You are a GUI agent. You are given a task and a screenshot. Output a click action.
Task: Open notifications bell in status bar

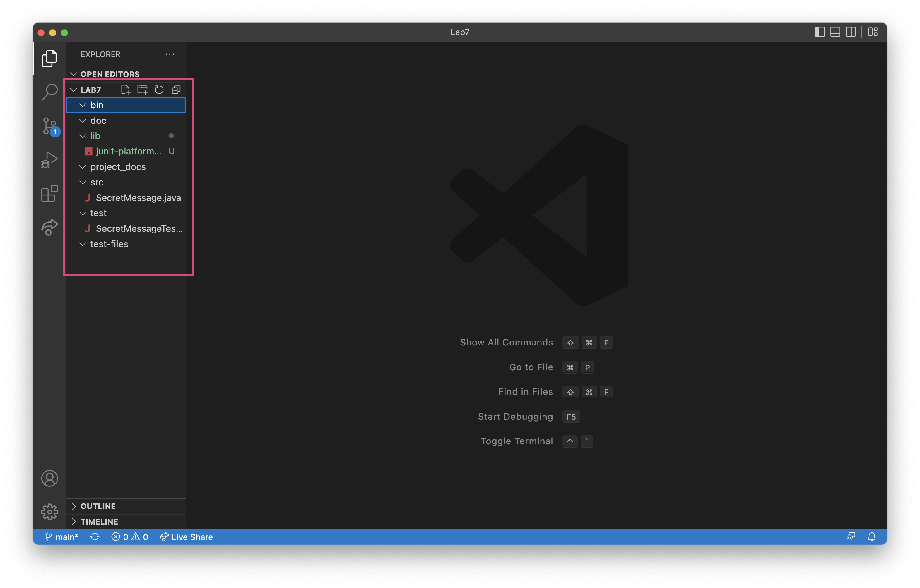click(x=871, y=537)
